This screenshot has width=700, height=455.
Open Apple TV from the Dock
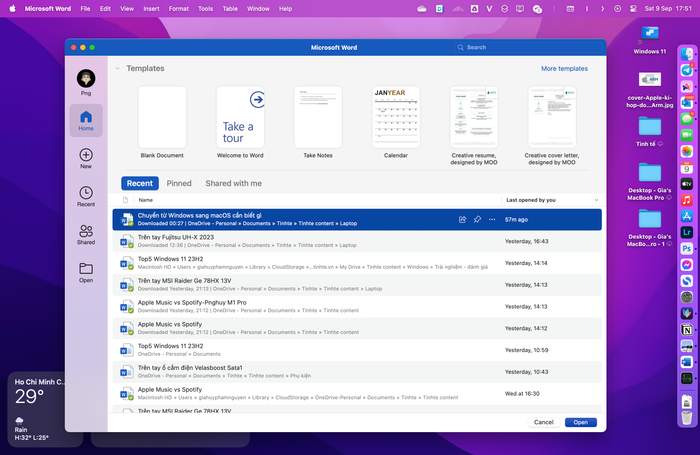pyautogui.click(x=687, y=184)
